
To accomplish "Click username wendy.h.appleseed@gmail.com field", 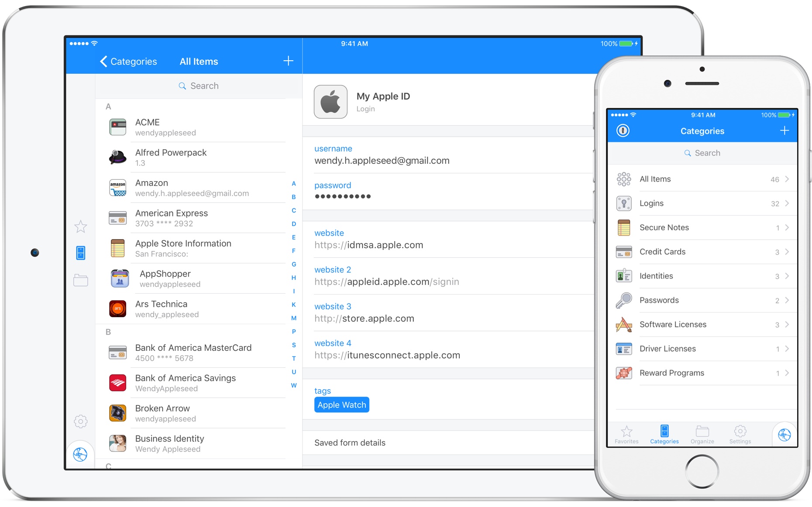I will pos(448,155).
